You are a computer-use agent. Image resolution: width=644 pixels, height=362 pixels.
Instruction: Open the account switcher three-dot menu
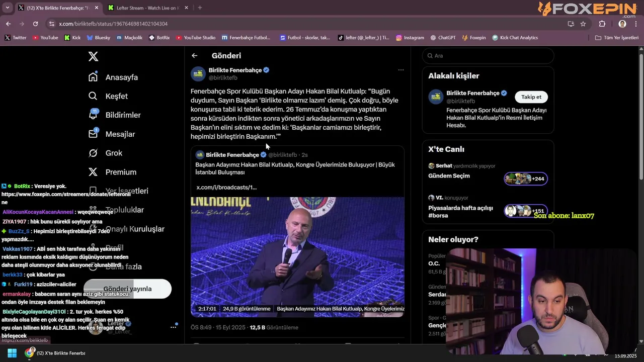pyautogui.click(x=173, y=327)
